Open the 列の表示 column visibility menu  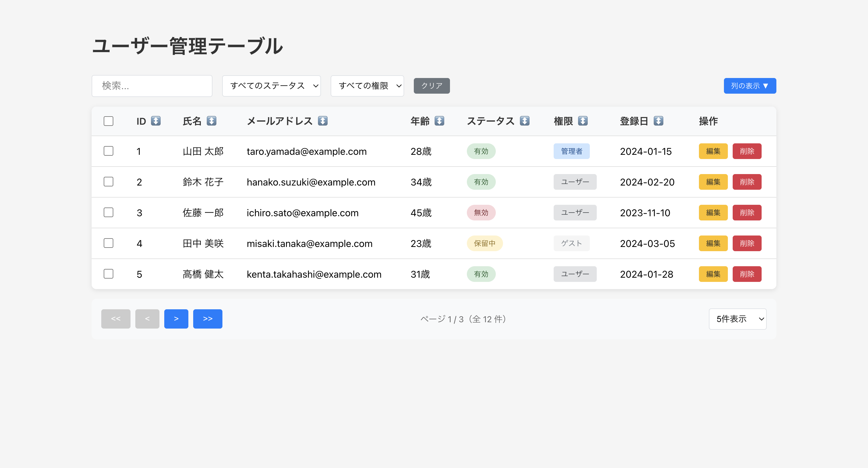(x=749, y=86)
